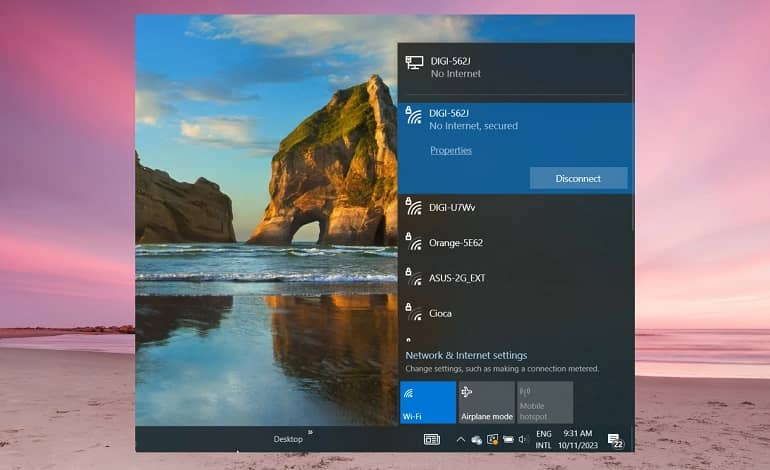Click the battery tray icon
770x470 pixels.
click(x=508, y=440)
